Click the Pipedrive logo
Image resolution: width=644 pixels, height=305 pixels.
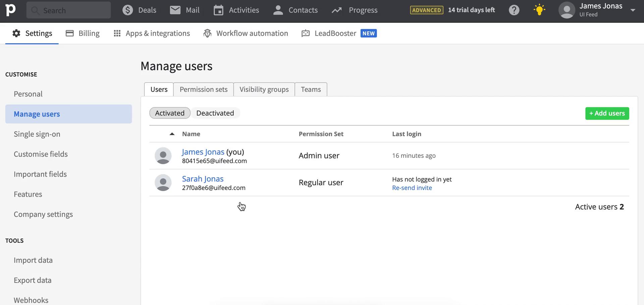(x=10, y=10)
